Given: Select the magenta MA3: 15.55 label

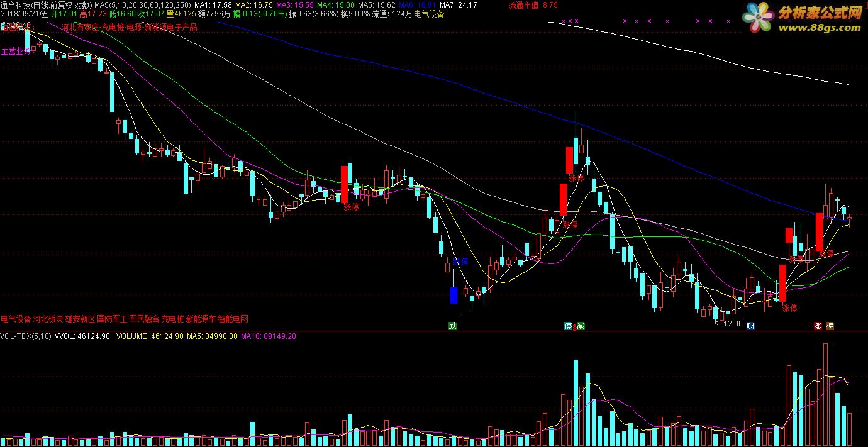Looking at the screenshot, I should coord(295,5).
